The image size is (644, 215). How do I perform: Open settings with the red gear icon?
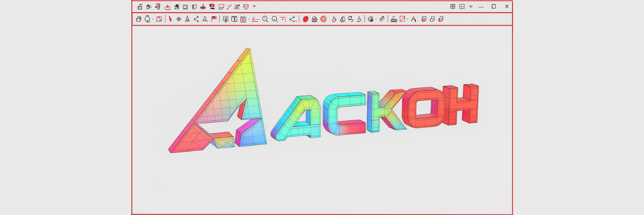(x=323, y=19)
